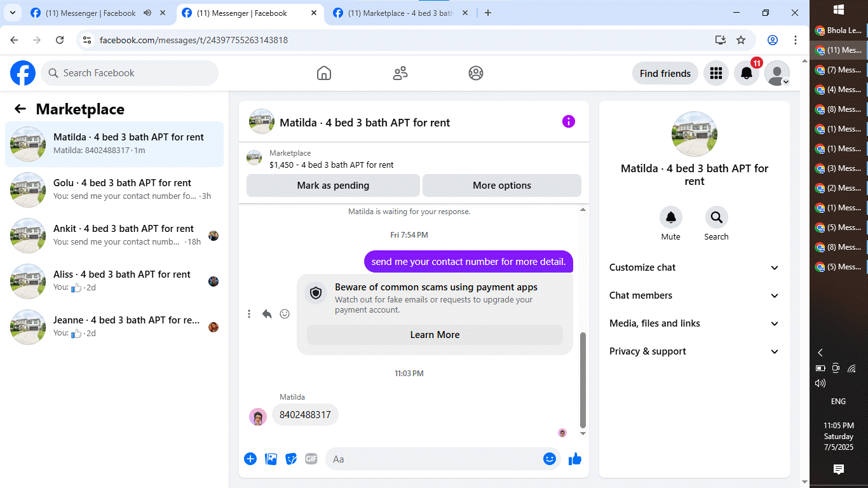Click Find friends button

665,73
